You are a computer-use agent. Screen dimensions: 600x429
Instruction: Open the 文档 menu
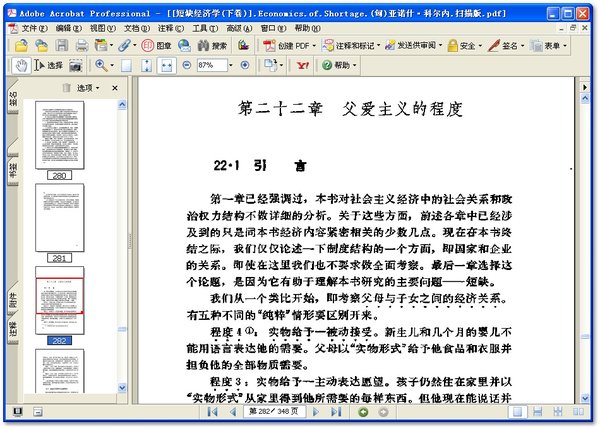(x=137, y=28)
